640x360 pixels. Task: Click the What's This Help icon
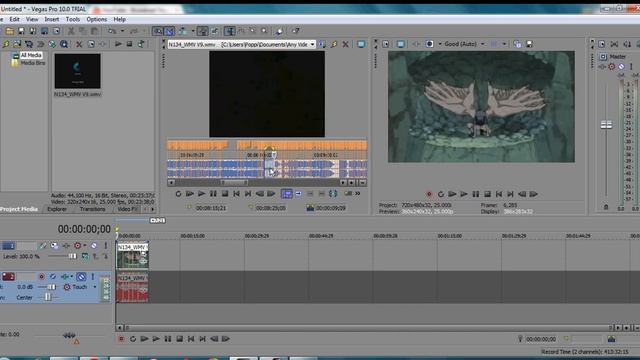pos(296,31)
